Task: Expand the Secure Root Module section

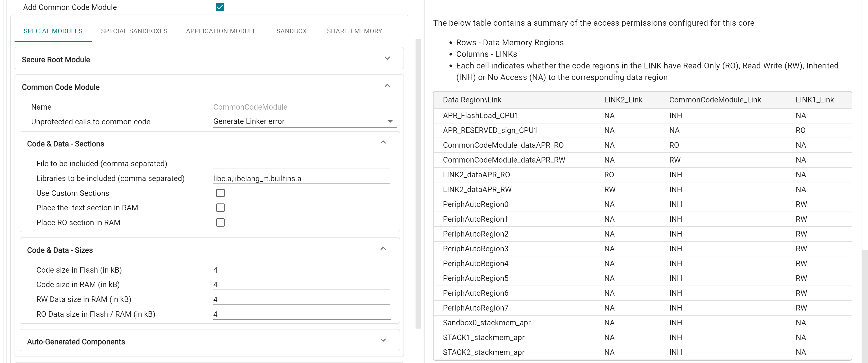Action: 387,58
